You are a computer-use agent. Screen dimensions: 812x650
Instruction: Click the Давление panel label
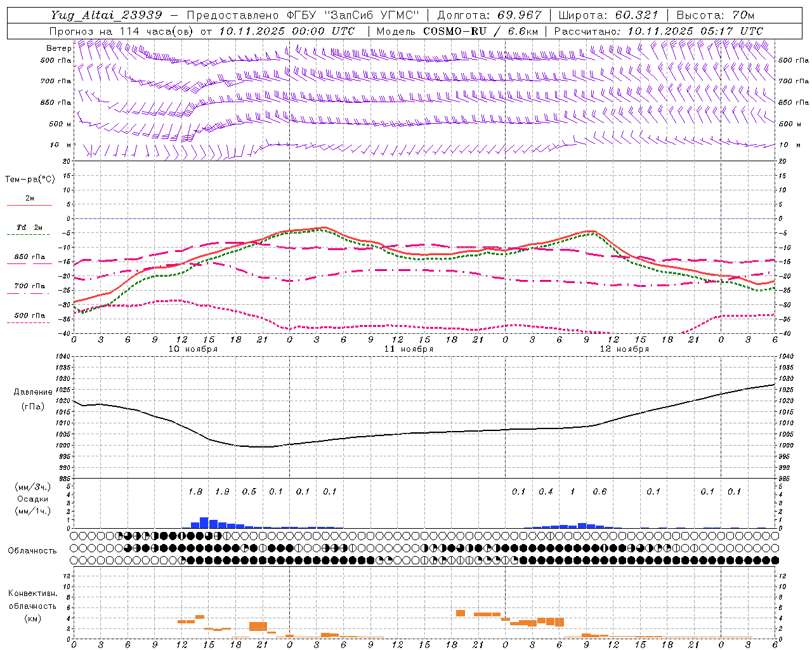[x=33, y=392]
